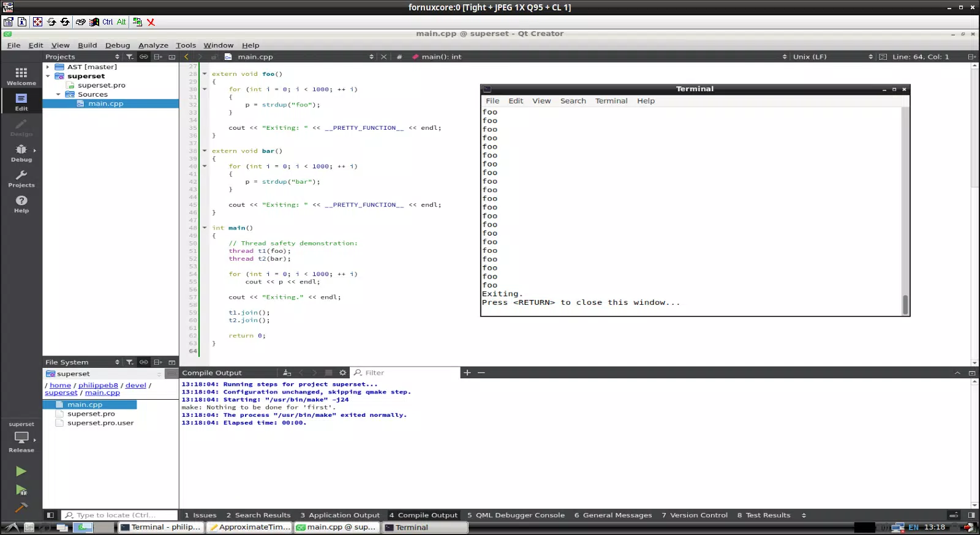The image size is (980, 535).
Task: Collapse the Sources folder node
Action: coord(58,94)
